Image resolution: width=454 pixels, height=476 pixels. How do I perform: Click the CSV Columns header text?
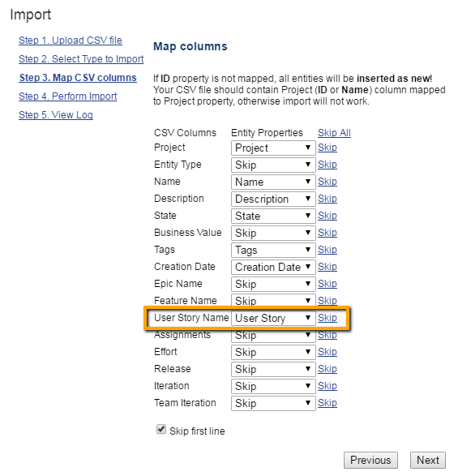pyautogui.click(x=185, y=133)
